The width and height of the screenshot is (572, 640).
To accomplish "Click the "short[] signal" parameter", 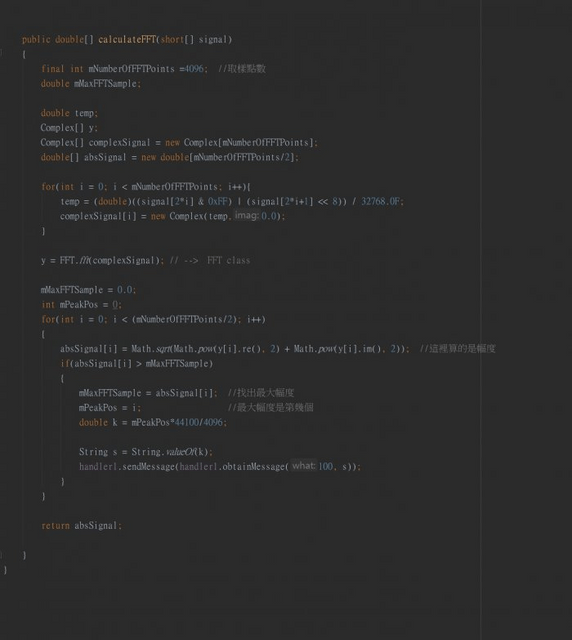I will pos(194,40).
